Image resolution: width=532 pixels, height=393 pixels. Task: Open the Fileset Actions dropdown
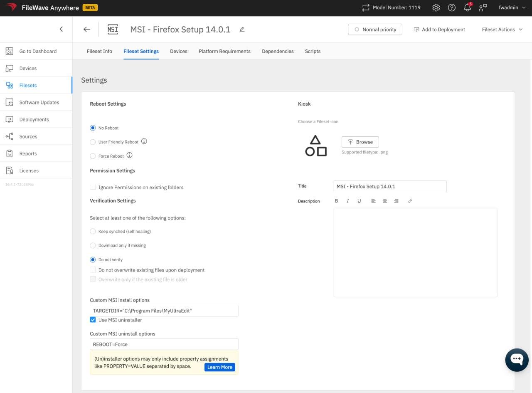click(502, 30)
